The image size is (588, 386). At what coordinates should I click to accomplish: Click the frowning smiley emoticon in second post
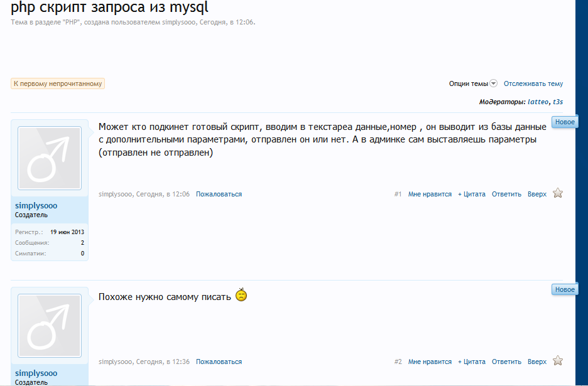pos(241,295)
